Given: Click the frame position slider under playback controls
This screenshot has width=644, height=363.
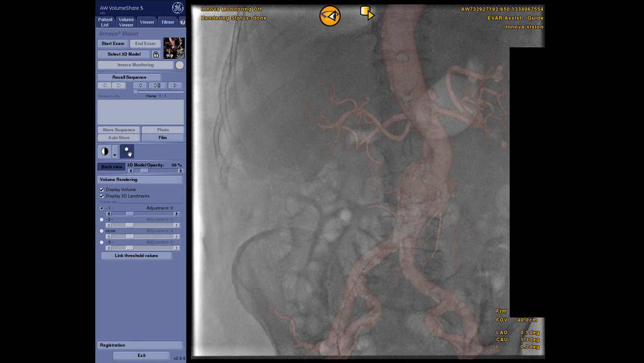Looking at the screenshot, I should click(158, 92).
